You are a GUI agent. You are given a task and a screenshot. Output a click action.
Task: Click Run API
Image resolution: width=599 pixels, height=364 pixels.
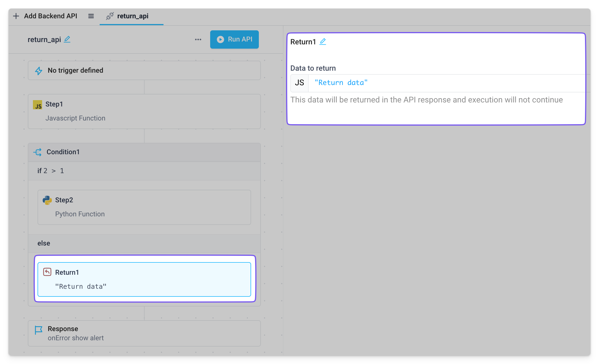click(x=234, y=39)
